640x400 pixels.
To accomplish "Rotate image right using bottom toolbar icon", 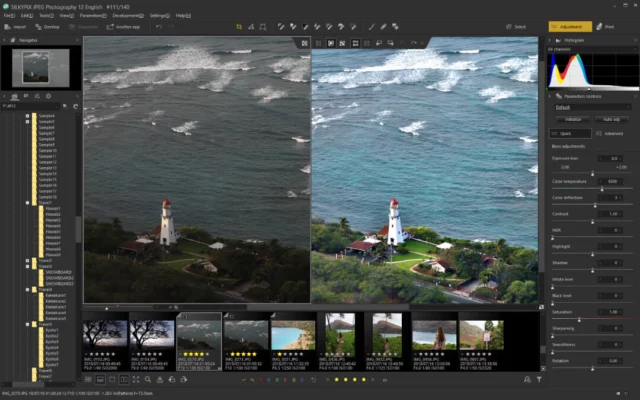I will [x=184, y=380].
